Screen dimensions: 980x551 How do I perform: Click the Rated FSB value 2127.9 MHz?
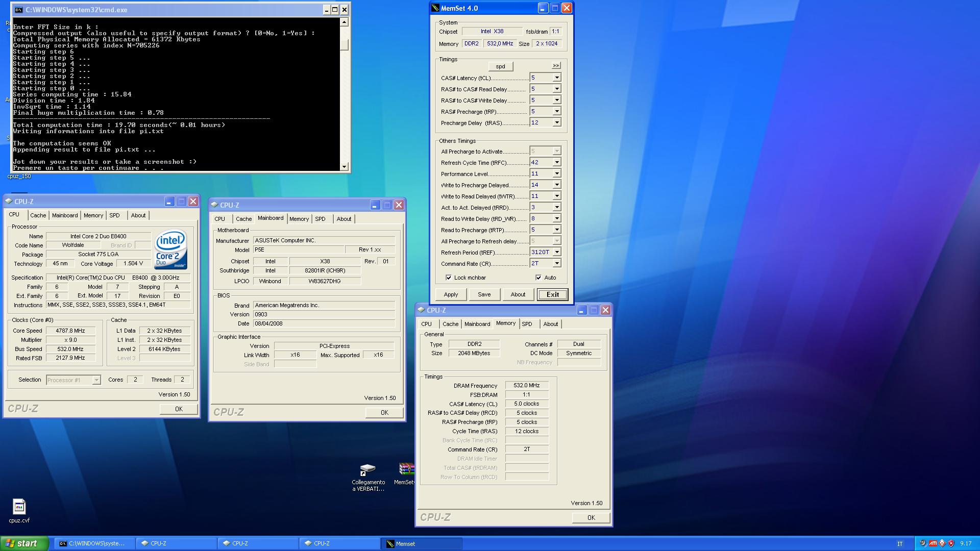[x=70, y=358]
